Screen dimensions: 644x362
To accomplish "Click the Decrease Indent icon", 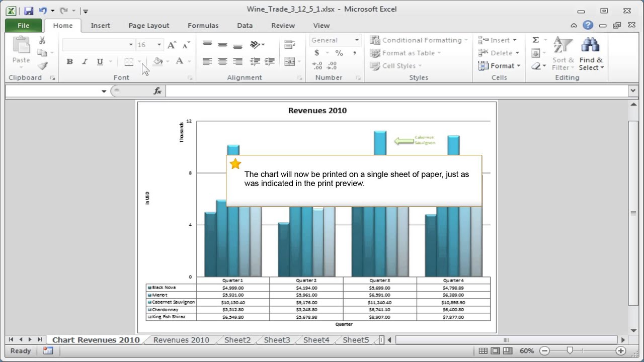I will [x=255, y=62].
